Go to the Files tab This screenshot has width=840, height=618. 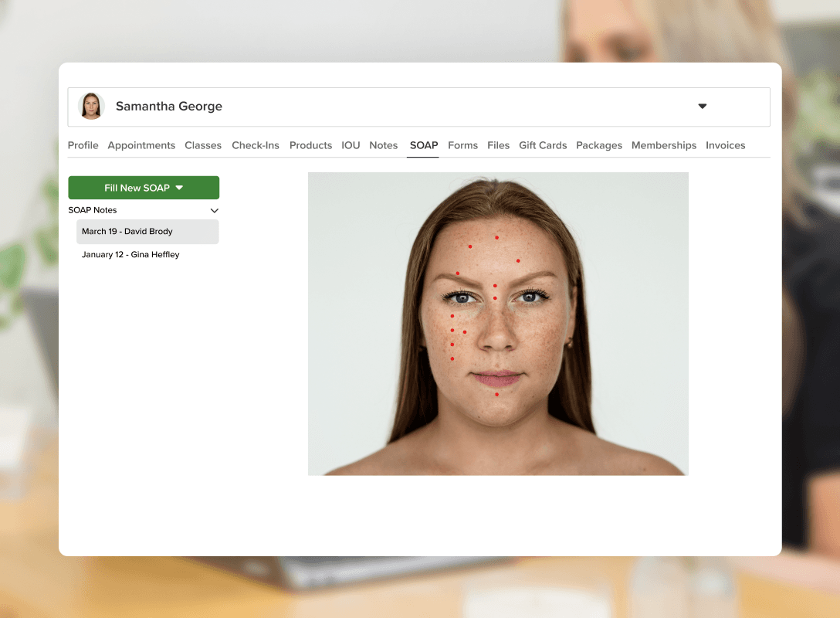498,145
